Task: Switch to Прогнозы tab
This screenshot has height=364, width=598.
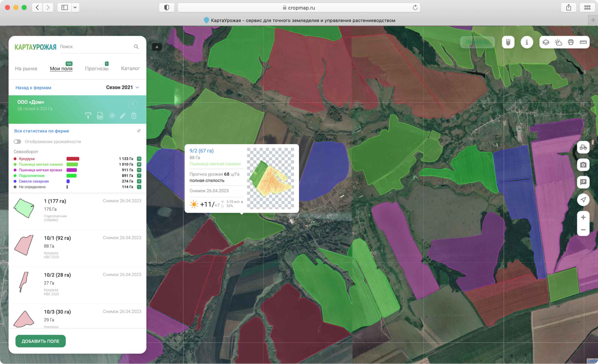Action: pos(97,68)
